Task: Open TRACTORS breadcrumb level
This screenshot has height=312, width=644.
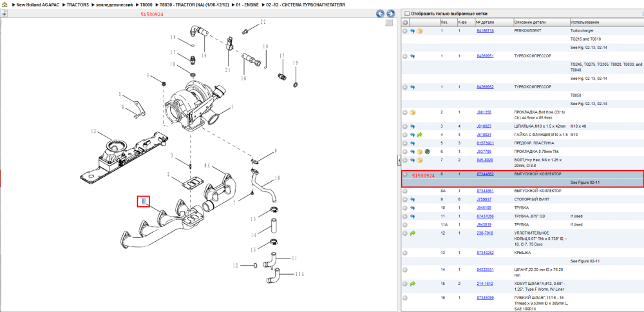Action: [x=78, y=5]
